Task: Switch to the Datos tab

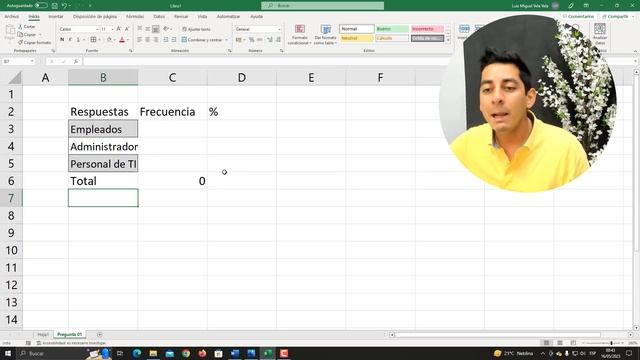Action: [159, 16]
